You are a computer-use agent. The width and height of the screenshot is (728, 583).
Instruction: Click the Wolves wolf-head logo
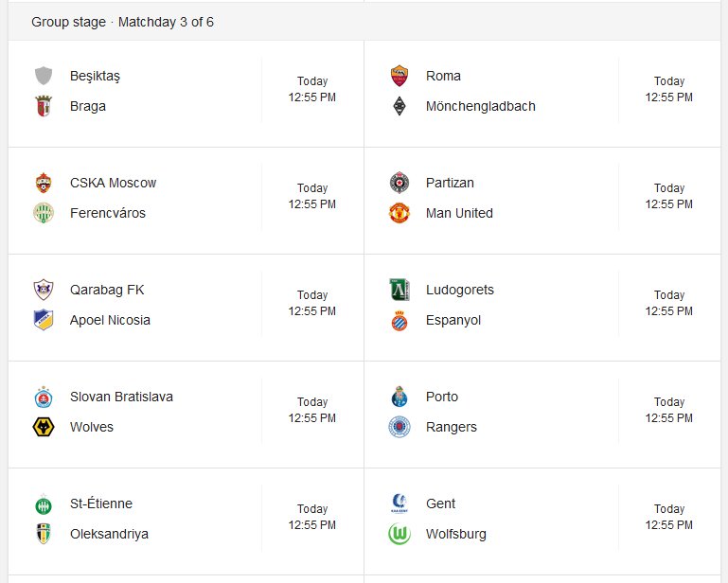44,427
